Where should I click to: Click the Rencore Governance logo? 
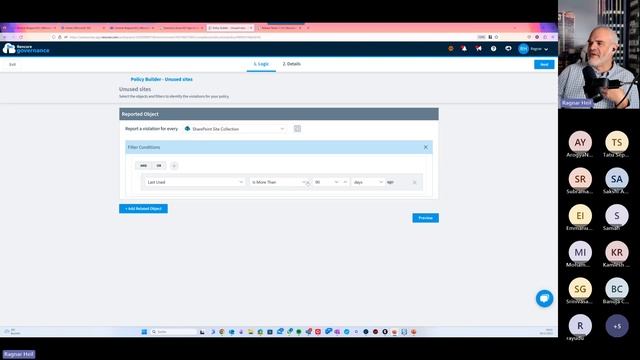(26, 49)
